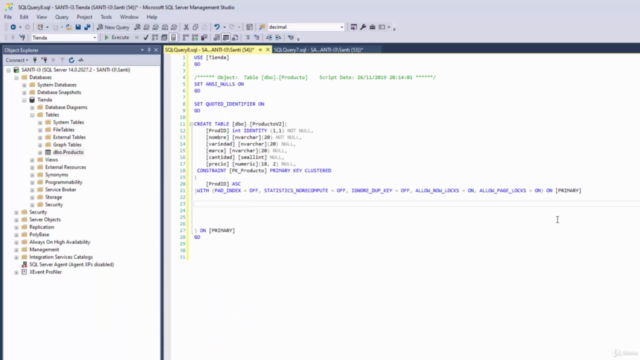640x360 pixels.
Task: Collapse the CREATE TABLE code block
Action: click(191, 124)
